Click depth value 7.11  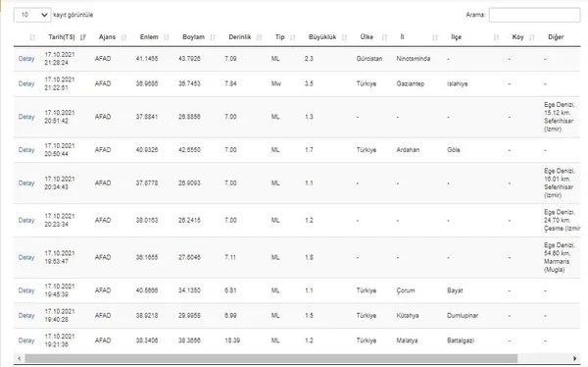pos(230,257)
